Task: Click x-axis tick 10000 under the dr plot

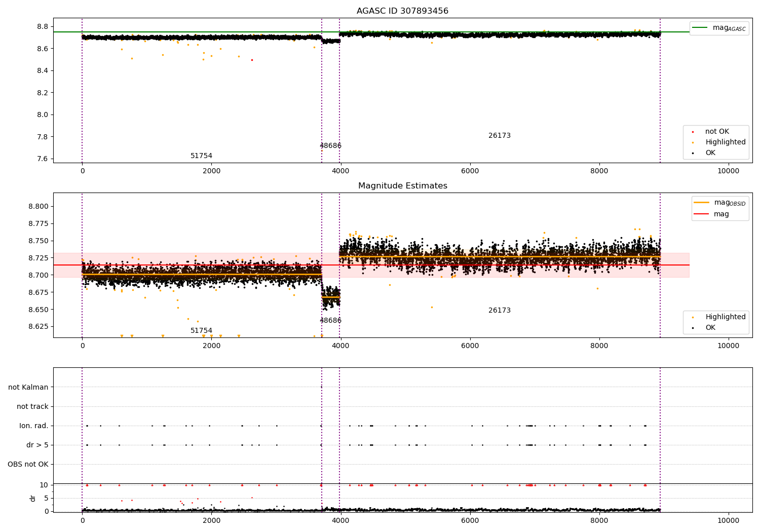Action: click(729, 520)
